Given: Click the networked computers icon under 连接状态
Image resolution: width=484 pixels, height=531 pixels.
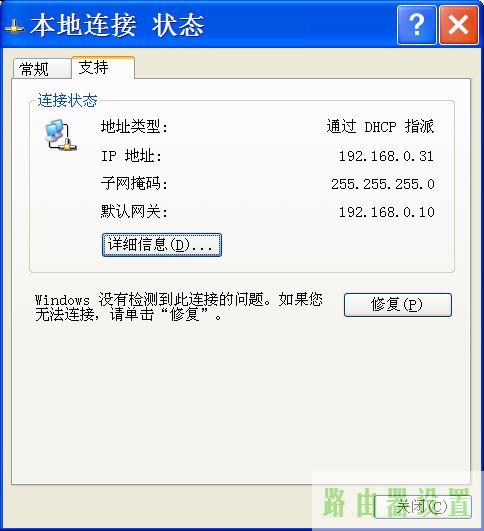Looking at the screenshot, I should (61, 135).
